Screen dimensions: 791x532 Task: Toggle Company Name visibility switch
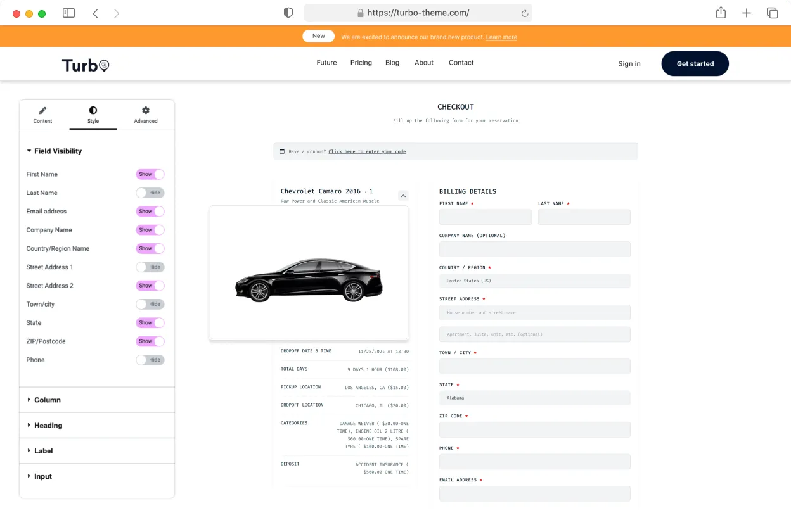pos(150,230)
